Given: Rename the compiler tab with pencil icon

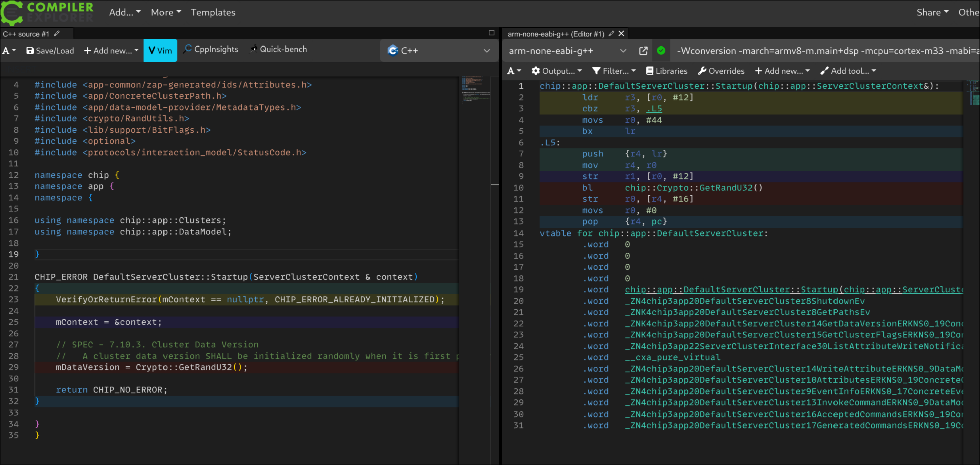Looking at the screenshot, I should 611,34.
